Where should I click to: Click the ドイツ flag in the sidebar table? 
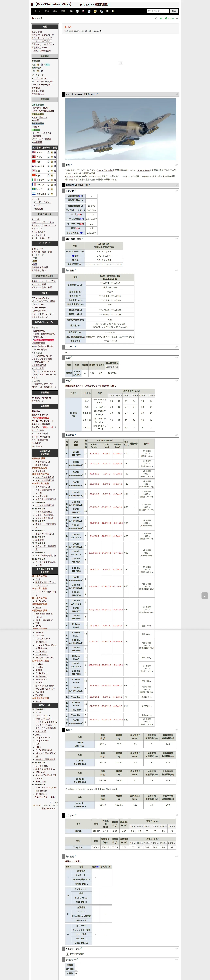(x=34, y=157)
